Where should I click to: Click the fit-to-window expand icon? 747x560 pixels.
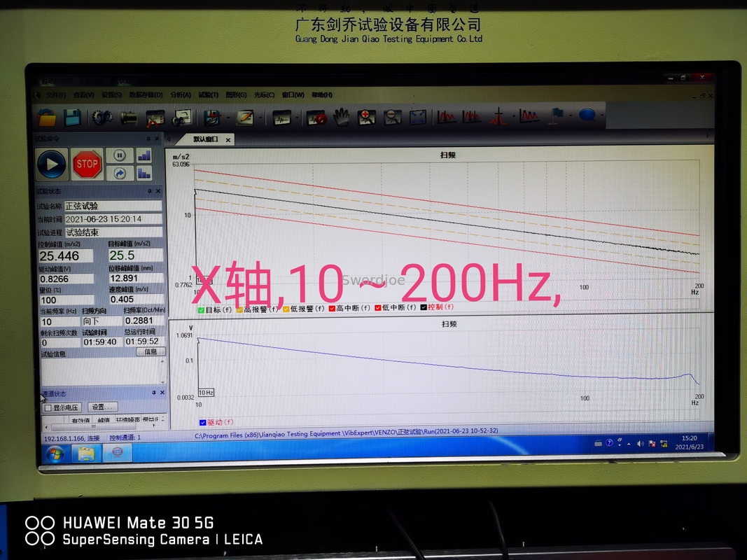417,117
